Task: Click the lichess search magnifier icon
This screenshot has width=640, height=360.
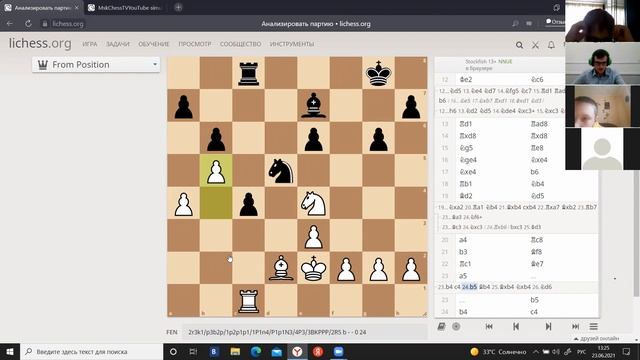Action: tap(519, 45)
